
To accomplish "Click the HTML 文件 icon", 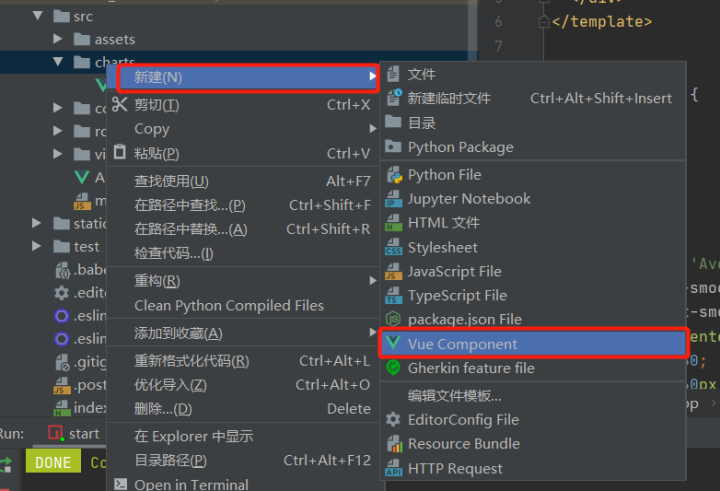I will 394,223.
